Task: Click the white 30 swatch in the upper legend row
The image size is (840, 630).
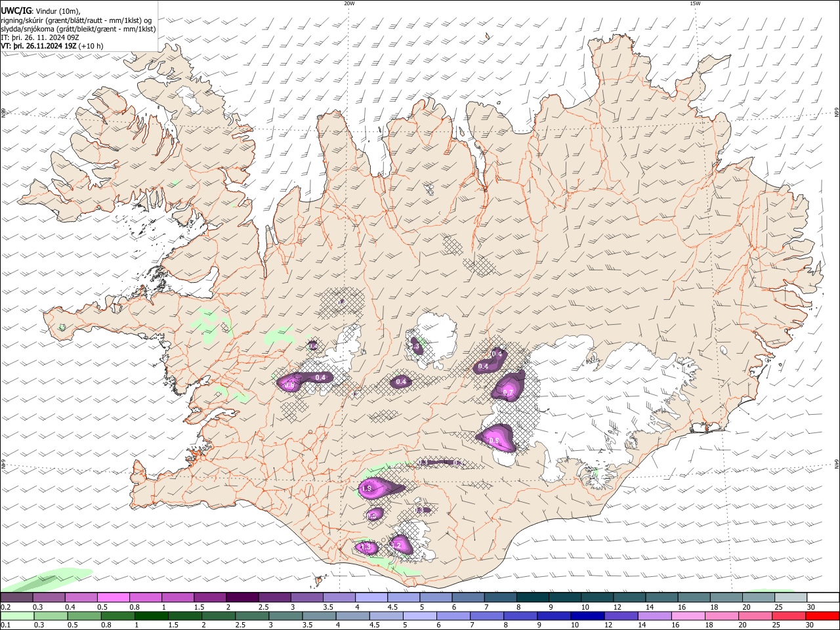Action: pos(823,597)
